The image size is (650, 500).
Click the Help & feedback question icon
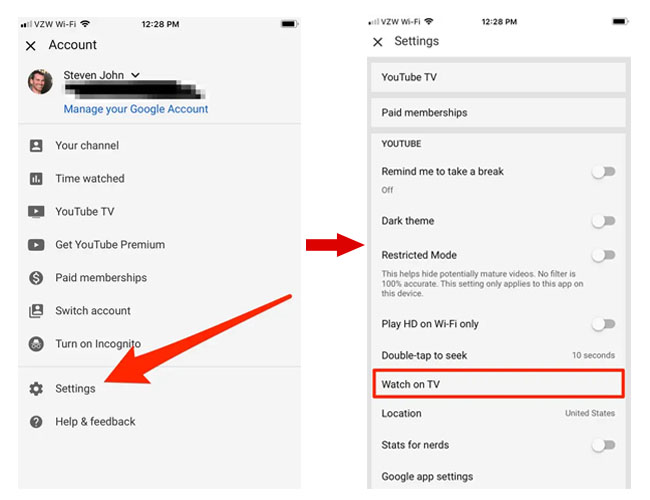36,422
